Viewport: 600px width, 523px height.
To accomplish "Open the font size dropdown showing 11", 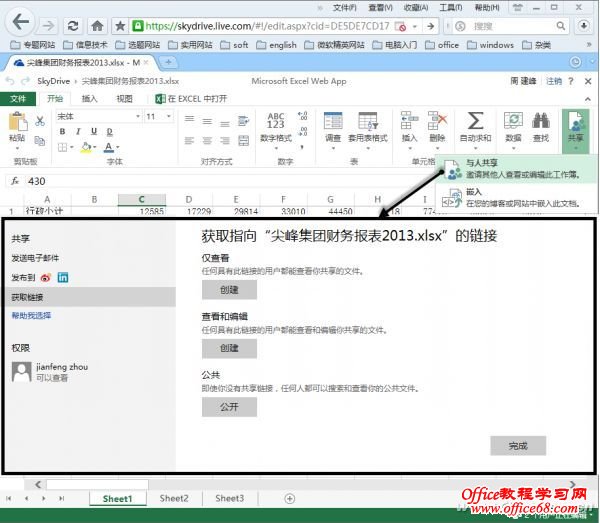I will [x=166, y=117].
